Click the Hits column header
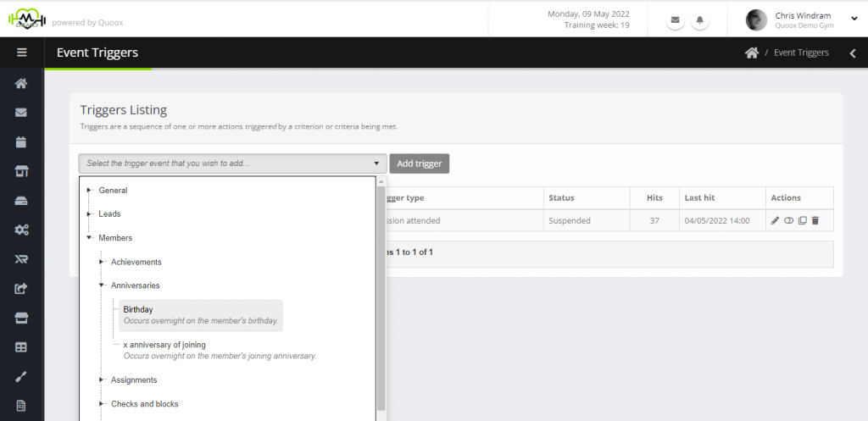This screenshot has height=421, width=868. click(654, 197)
